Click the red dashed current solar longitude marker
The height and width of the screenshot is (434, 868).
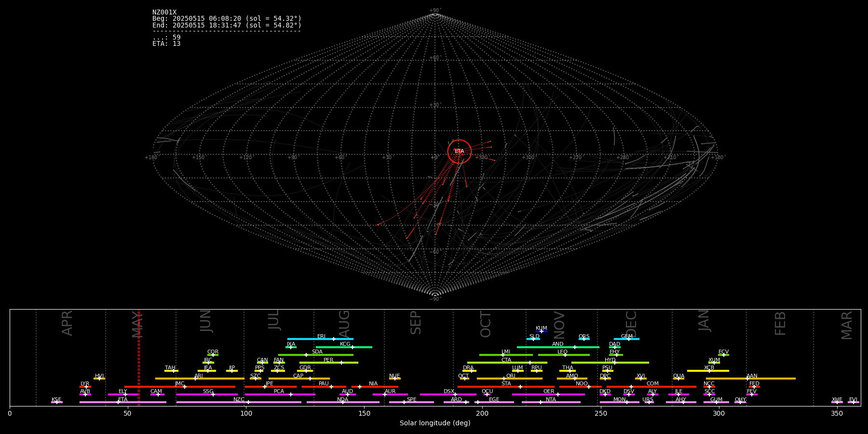[x=138, y=357]
